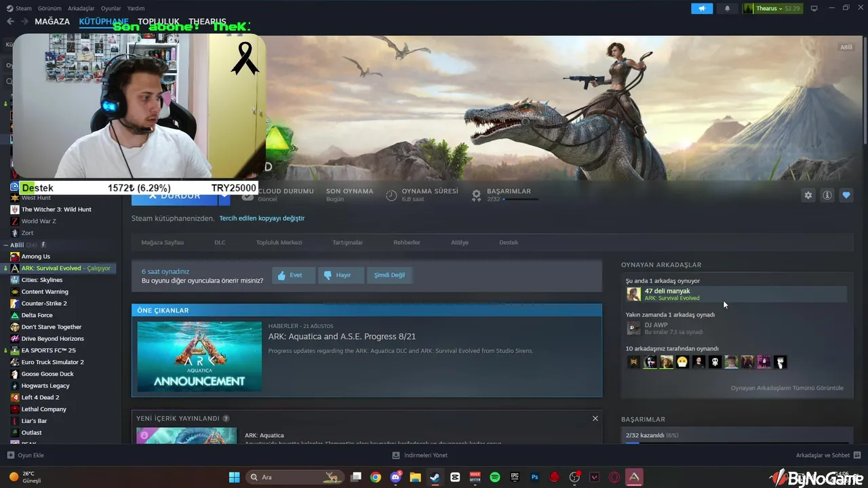Select friend DJ AWP
Screen dimensions: 868x488
click(736, 328)
